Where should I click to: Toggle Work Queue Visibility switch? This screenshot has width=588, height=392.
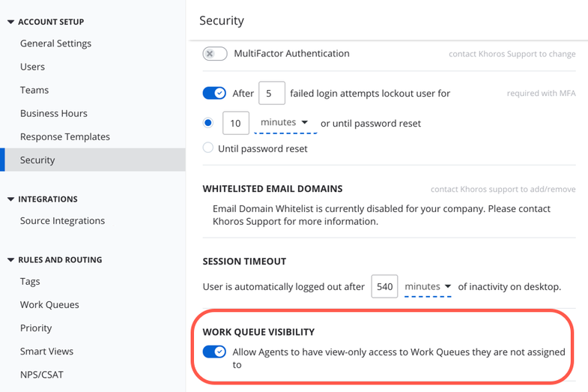point(214,352)
